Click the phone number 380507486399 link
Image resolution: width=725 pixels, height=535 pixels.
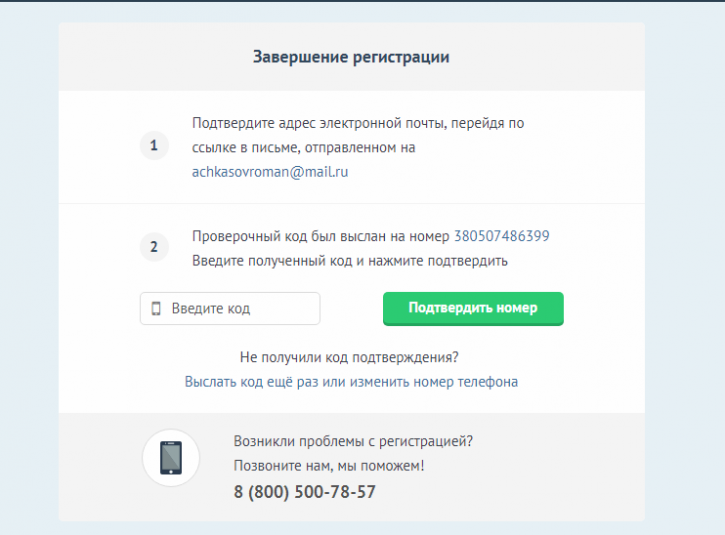[x=502, y=236]
